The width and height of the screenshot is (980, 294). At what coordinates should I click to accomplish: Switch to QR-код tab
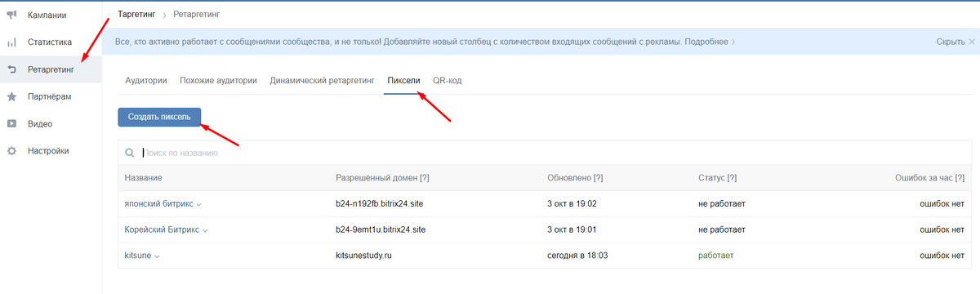448,81
